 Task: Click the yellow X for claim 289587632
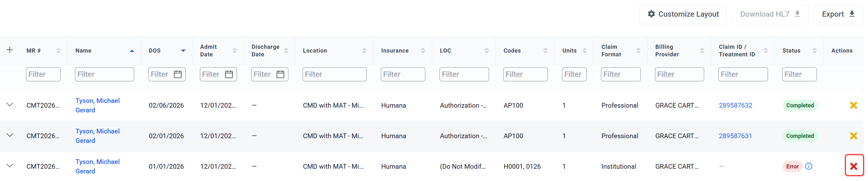click(854, 105)
